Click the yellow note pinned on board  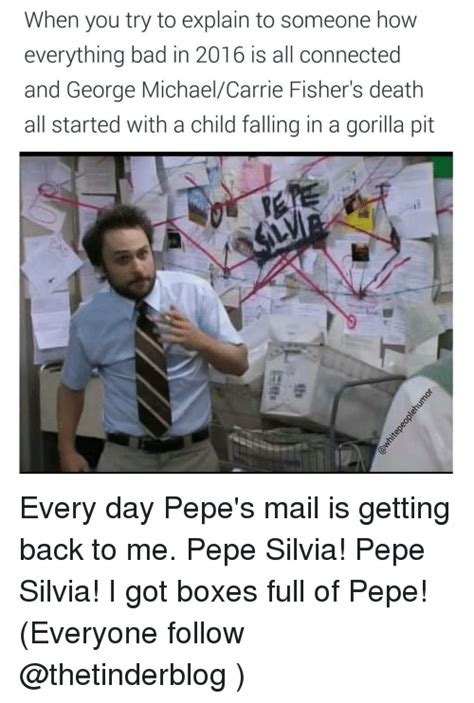(360, 218)
